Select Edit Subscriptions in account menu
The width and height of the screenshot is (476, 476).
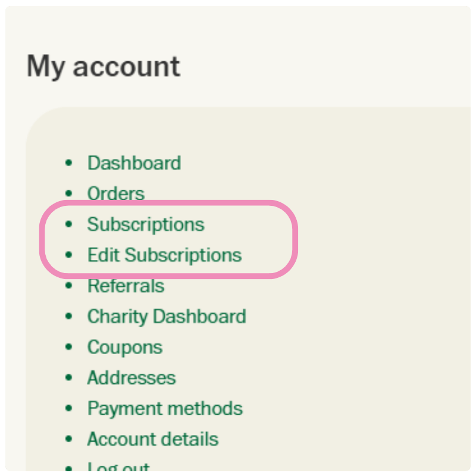[x=164, y=255]
